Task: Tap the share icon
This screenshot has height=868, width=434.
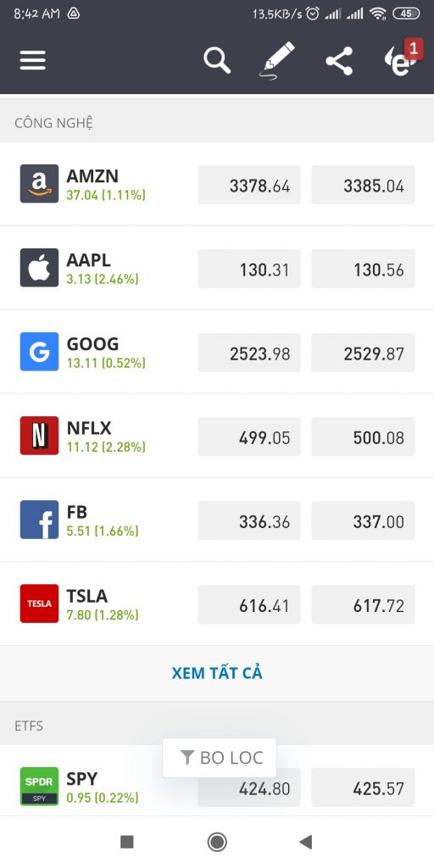Action: click(339, 61)
